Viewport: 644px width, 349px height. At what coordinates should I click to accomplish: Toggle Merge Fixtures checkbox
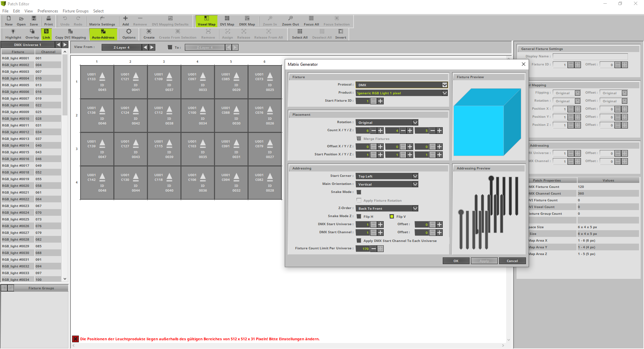tap(359, 139)
